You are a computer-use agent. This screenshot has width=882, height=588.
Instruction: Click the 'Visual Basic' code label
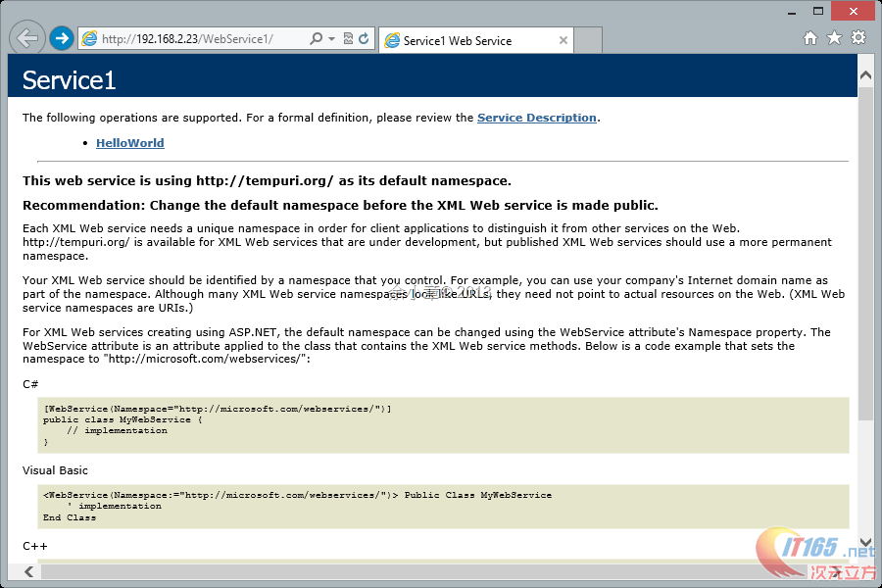55,470
